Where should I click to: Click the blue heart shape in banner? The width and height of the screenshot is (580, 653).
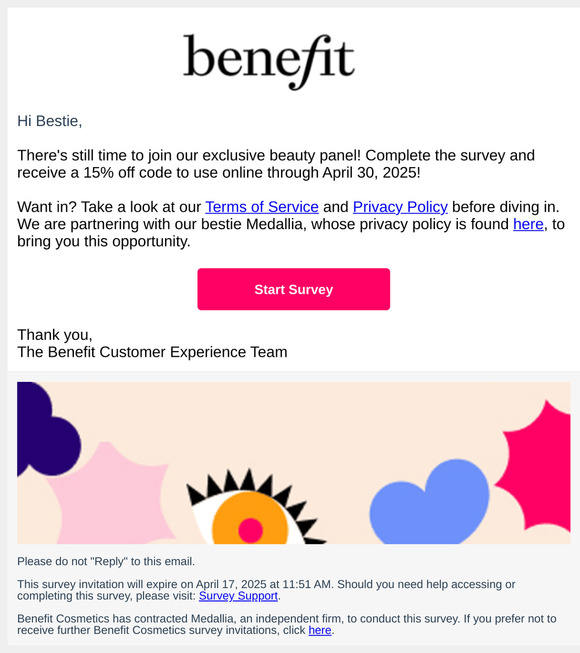pyautogui.click(x=429, y=502)
